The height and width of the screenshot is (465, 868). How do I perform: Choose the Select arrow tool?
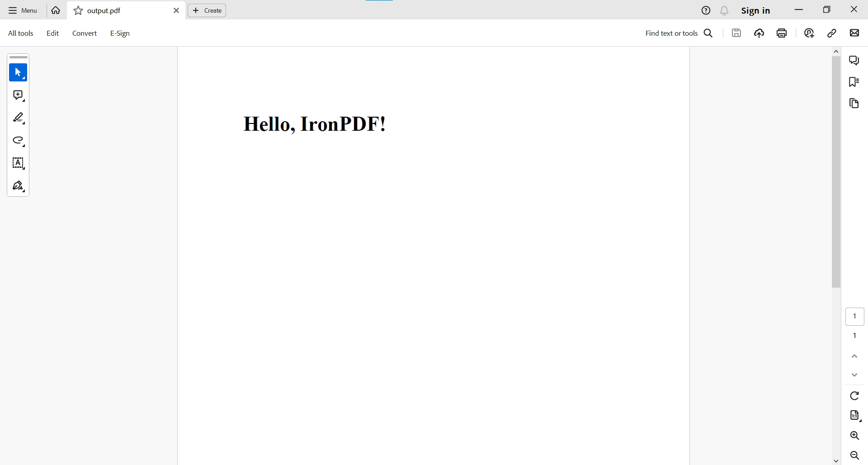point(18,73)
